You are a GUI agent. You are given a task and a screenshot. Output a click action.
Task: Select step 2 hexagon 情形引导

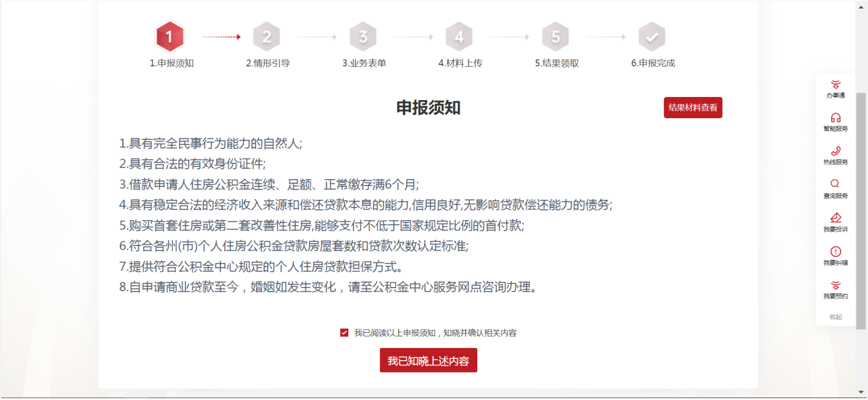tap(267, 37)
